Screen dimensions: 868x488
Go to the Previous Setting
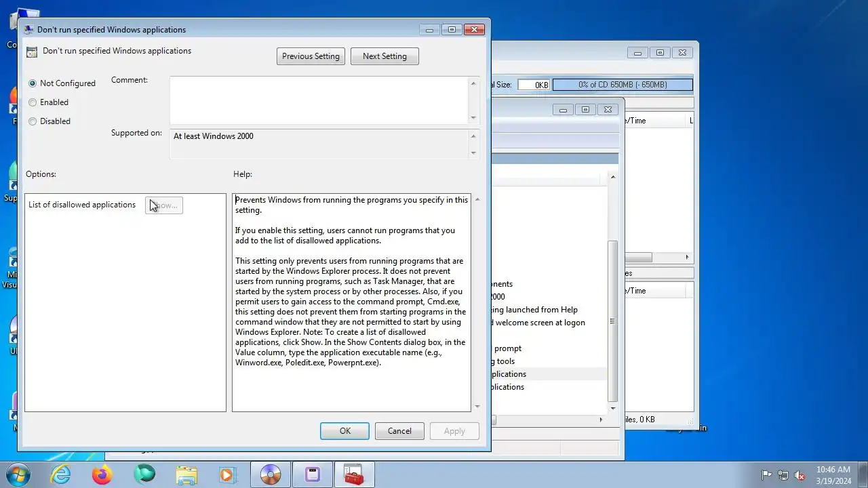coord(311,56)
